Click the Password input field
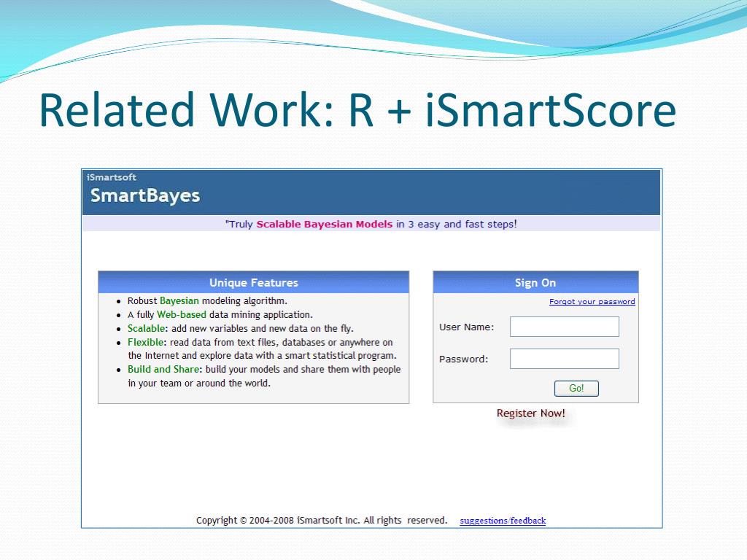This screenshot has width=747, height=560. click(564, 359)
